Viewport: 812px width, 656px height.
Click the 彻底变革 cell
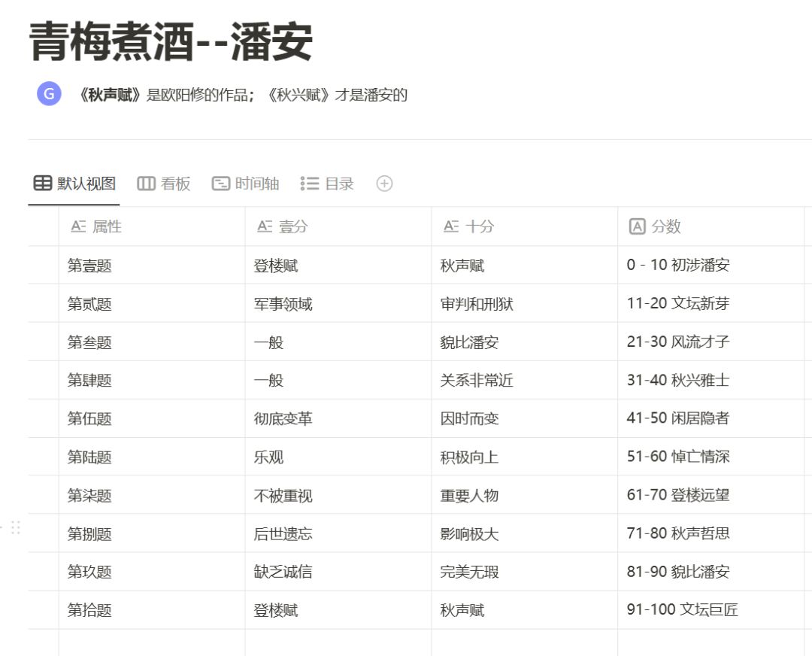point(338,419)
